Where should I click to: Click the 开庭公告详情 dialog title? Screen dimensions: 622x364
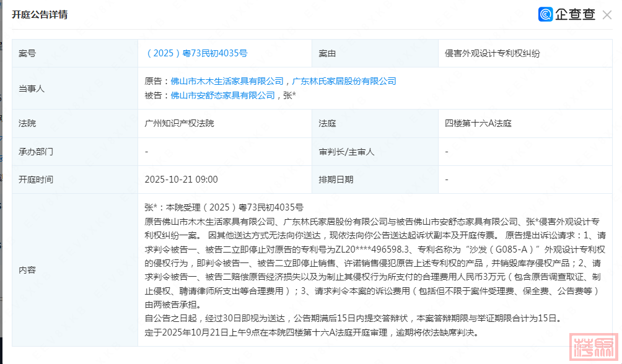(x=40, y=15)
